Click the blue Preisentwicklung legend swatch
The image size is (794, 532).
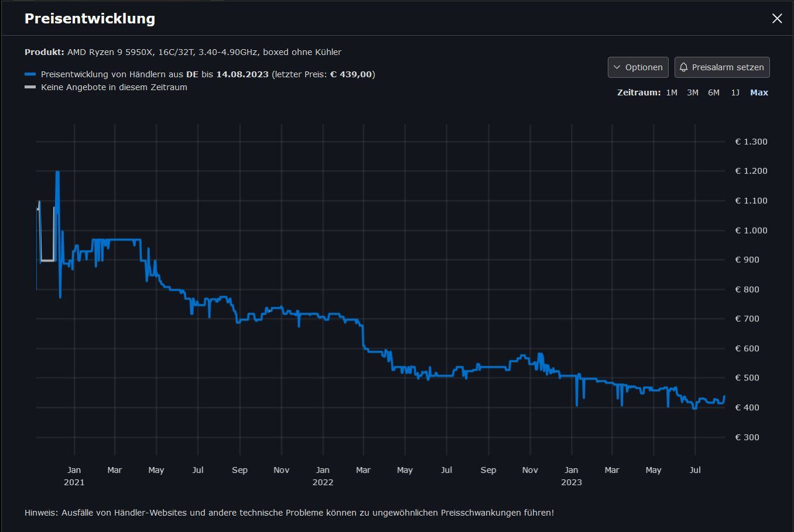[x=30, y=74]
